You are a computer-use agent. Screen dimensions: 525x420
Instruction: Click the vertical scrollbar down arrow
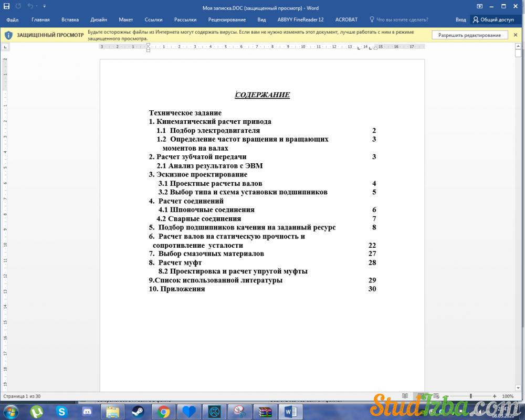(518, 388)
